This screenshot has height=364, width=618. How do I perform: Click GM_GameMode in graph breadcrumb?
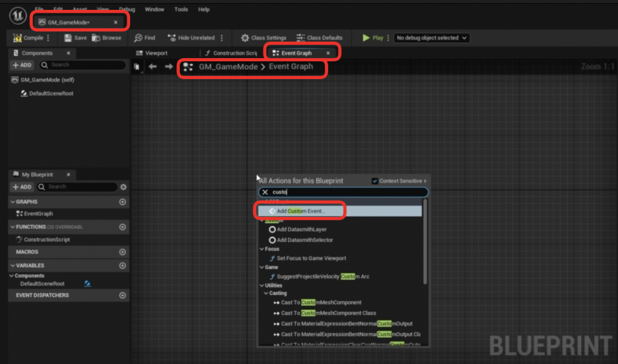pyautogui.click(x=228, y=67)
